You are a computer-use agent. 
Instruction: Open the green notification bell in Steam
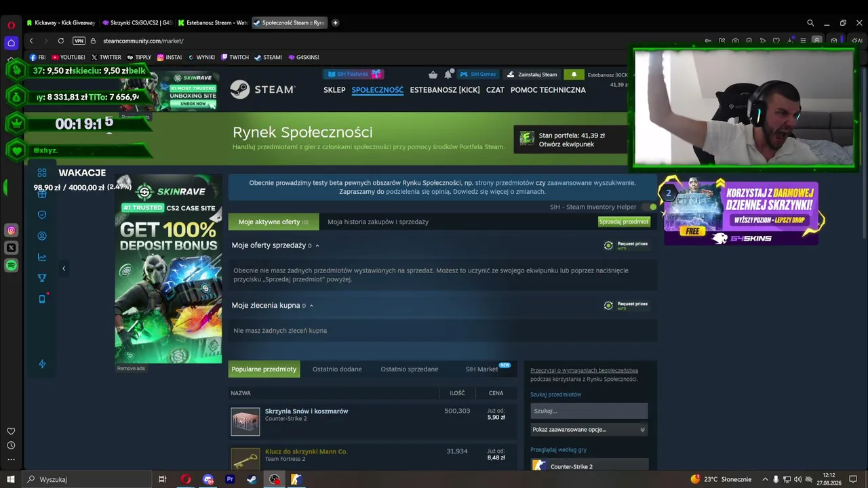click(x=574, y=75)
